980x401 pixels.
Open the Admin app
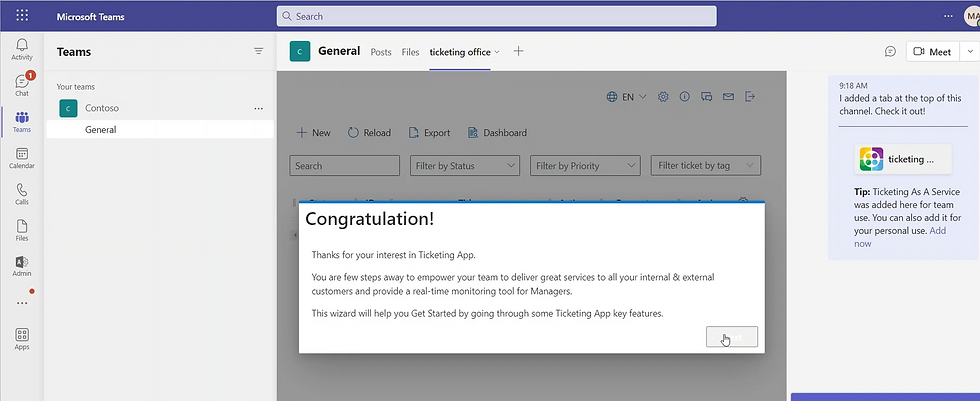point(22,265)
